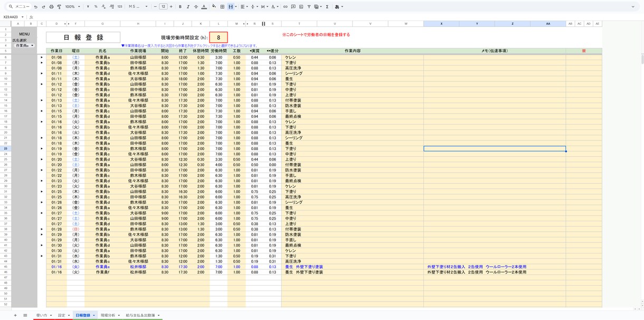Screen dimensions: 644x320
Task: Open the all sheets list icon
Action: (25, 315)
